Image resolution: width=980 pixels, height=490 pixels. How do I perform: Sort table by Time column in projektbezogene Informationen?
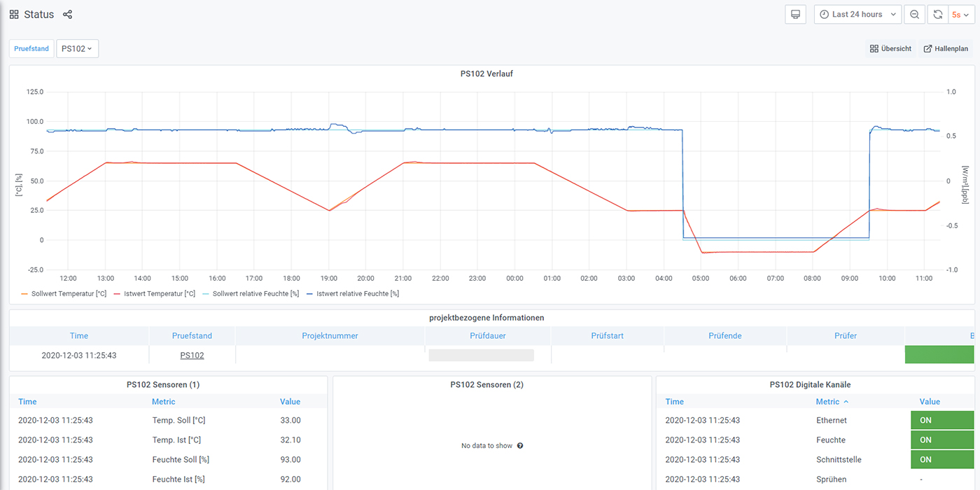point(79,336)
